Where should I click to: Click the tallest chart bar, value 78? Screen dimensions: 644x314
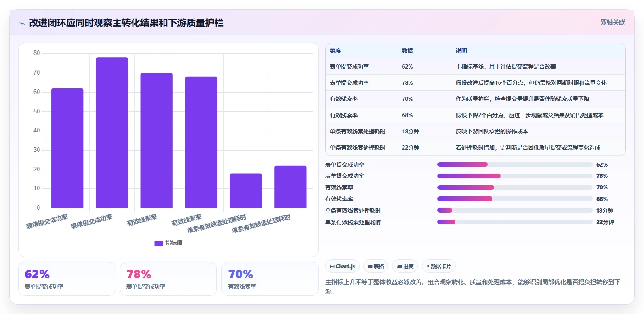point(112,133)
